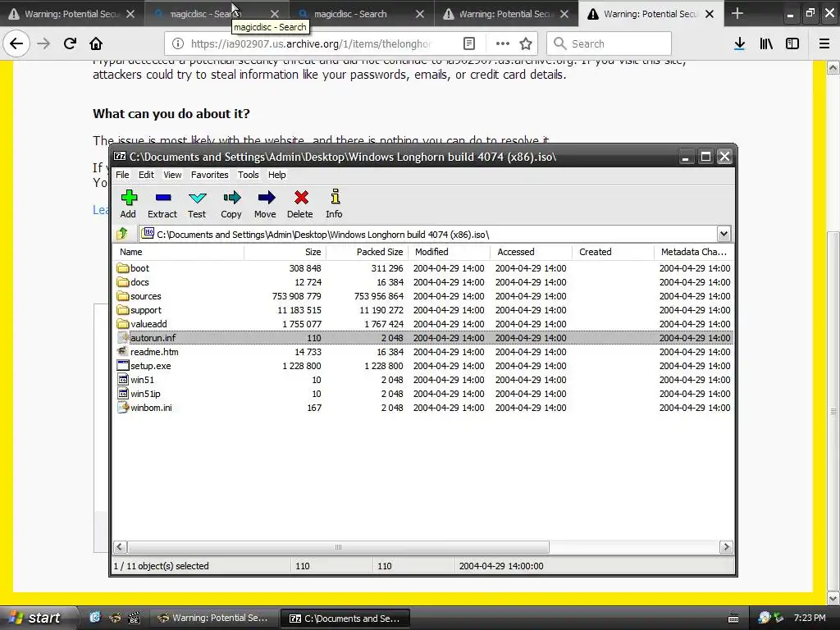Select the sources folder icon
This screenshot has height=630, width=840.
click(123, 295)
